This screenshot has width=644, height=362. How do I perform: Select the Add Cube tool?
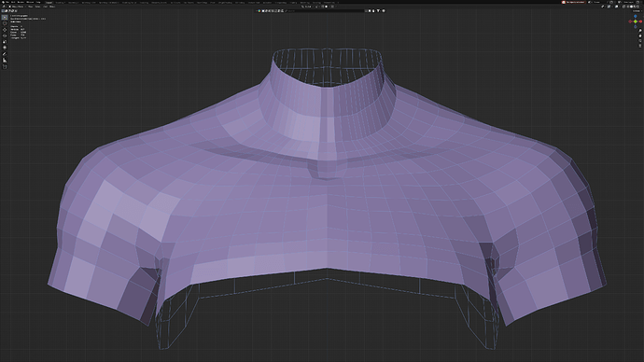(x=5, y=66)
